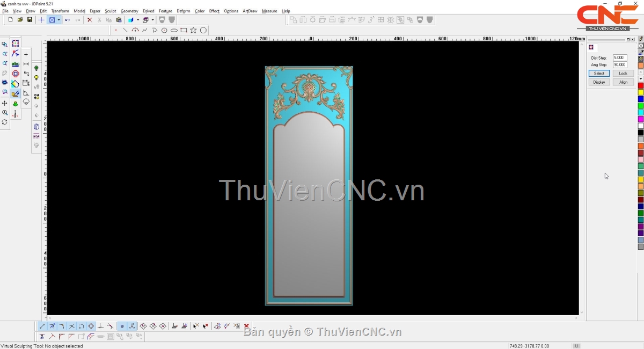The width and height of the screenshot is (644, 349).
Task: Click the red selection box tool icon
Action: (x=16, y=43)
